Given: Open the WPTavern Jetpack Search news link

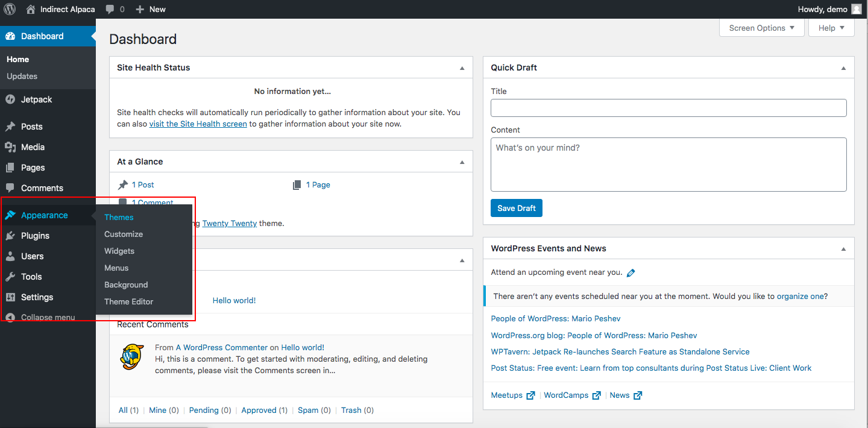Looking at the screenshot, I should point(620,351).
